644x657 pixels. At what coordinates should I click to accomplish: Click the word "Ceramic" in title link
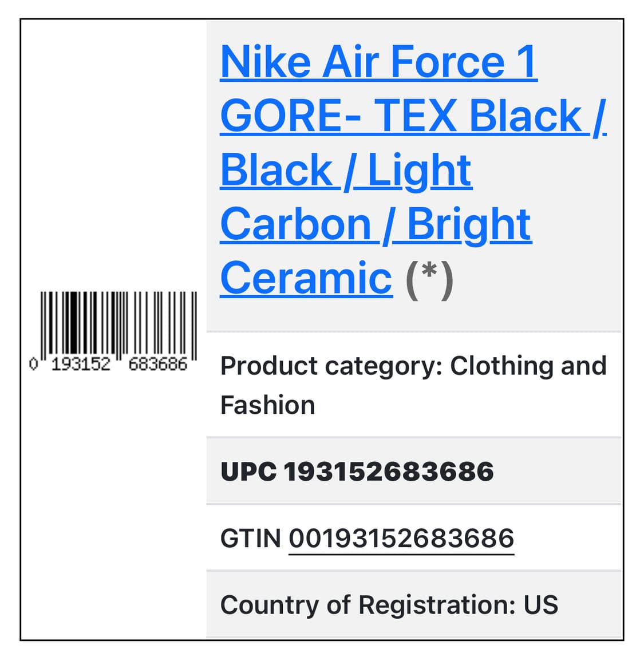[306, 279]
